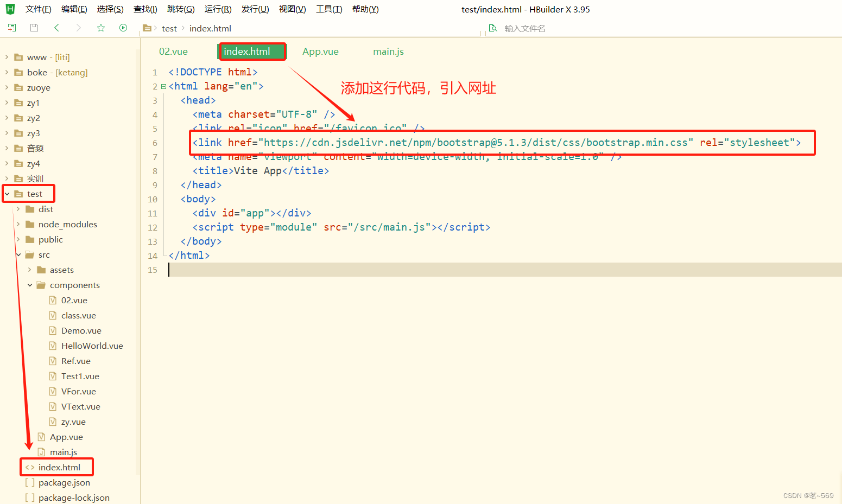This screenshot has width=842, height=504.
Task: Click the www project folder icon
Action: (18, 57)
